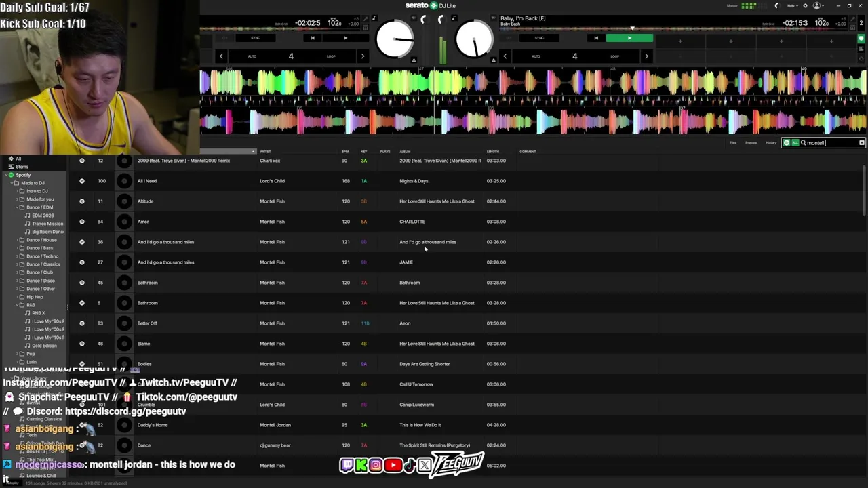Open the Prepare panel tab
Image resolution: width=868 pixels, height=488 pixels.
pos(751,142)
